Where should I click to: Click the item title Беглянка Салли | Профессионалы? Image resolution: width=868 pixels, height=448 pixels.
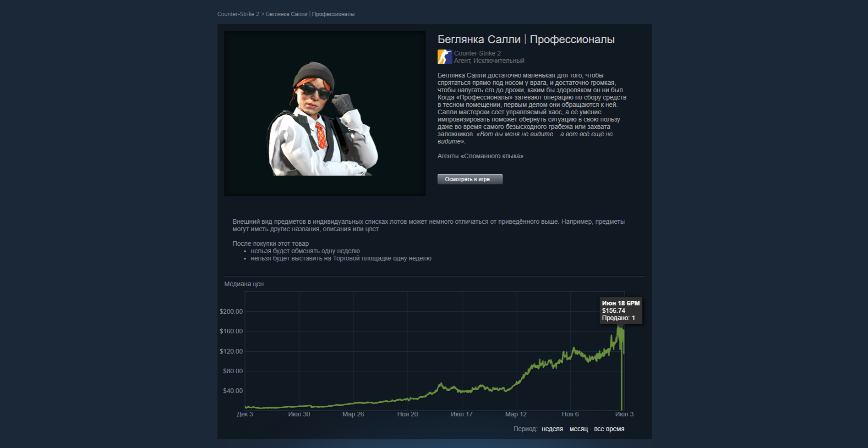click(x=526, y=39)
